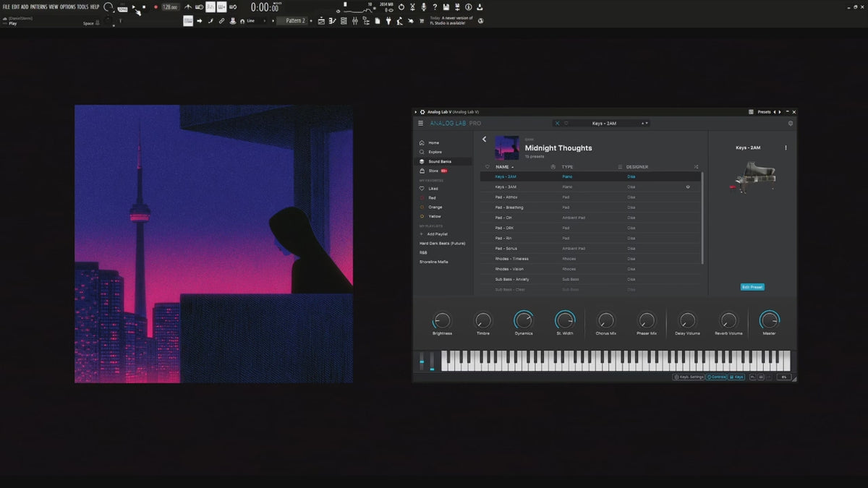This screenshot has height=488, width=868.
Task: Click the record button in FL Studio transport
Action: pyautogui.click(x=156, y=7)
